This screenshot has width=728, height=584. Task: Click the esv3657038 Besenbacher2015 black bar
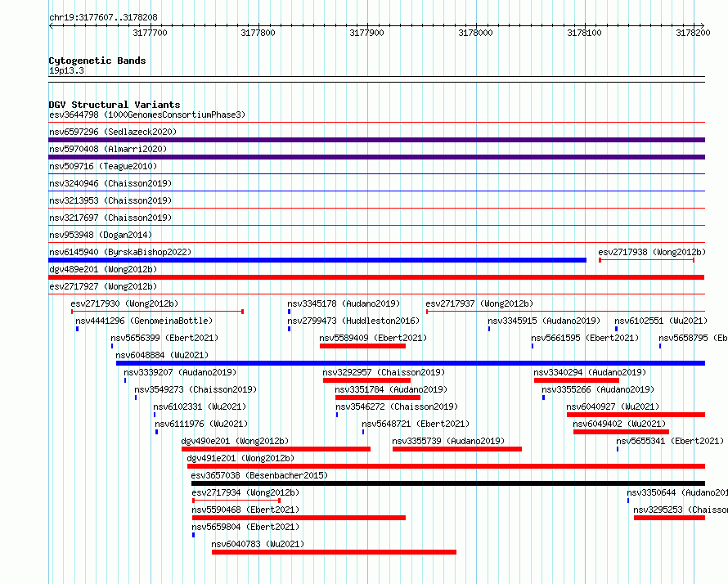click(447, 483)
